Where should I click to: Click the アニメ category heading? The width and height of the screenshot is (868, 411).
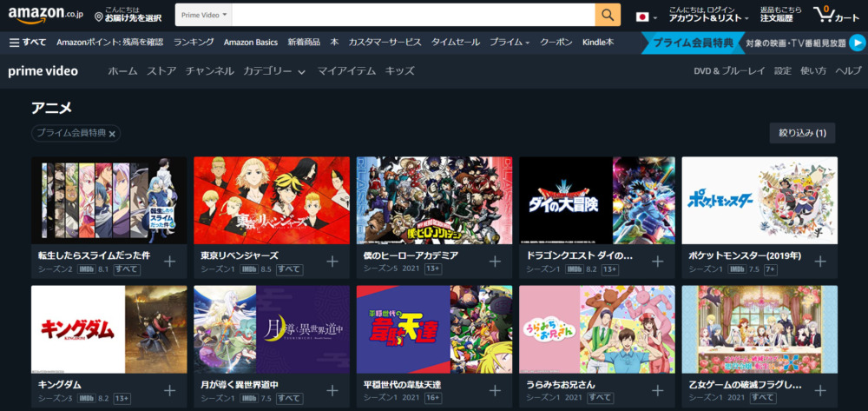coord(51,108)
